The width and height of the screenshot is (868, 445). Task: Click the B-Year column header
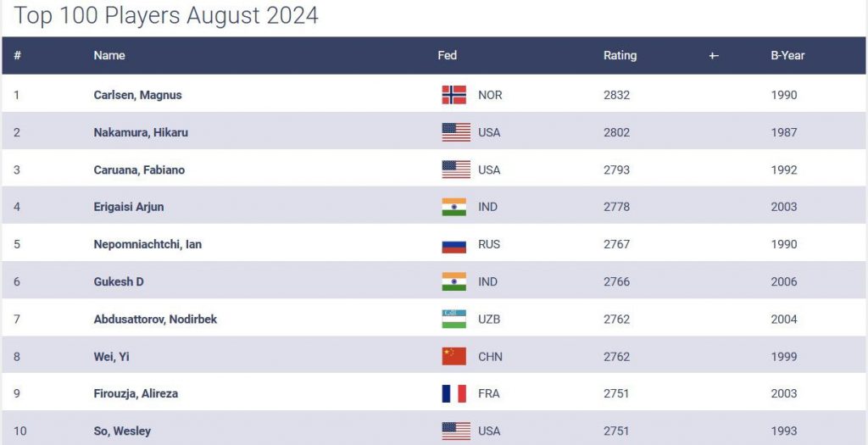click(x=787, y=56)
